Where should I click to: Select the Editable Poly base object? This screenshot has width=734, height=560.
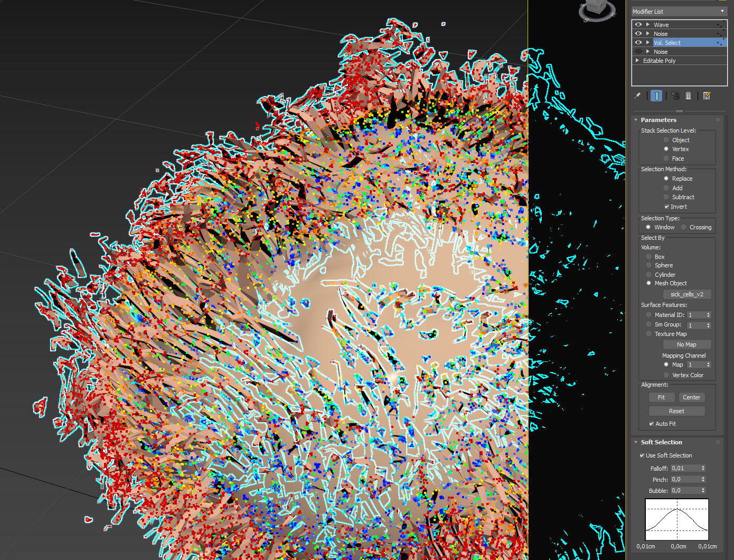tap(680, 61)
